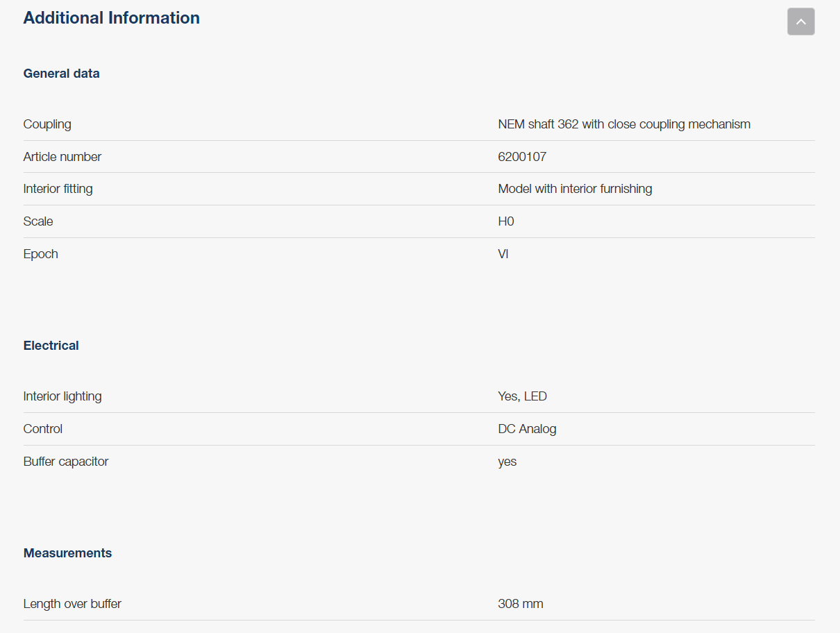Collapse the Additional Information section
The height and width of the screenshot is (633, 840).
coord(800,22)
